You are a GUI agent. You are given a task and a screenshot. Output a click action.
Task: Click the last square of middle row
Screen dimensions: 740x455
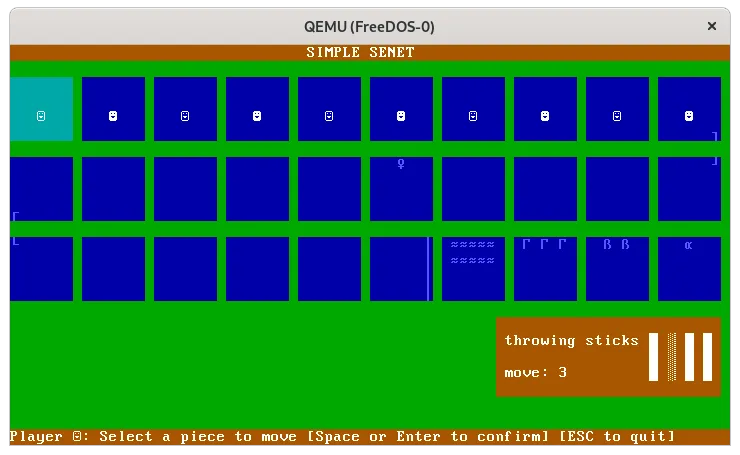coord(690,189)
